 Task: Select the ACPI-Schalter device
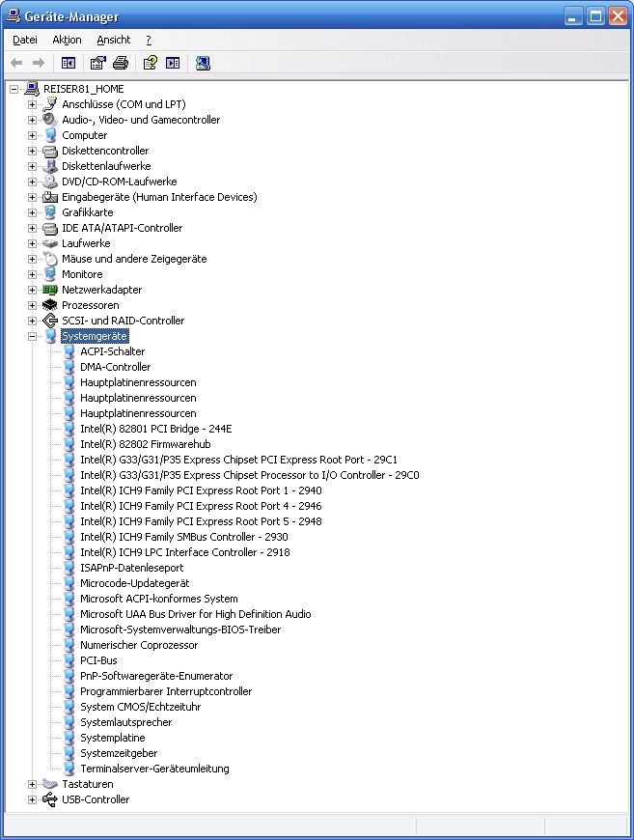click(x=113, y=351)
